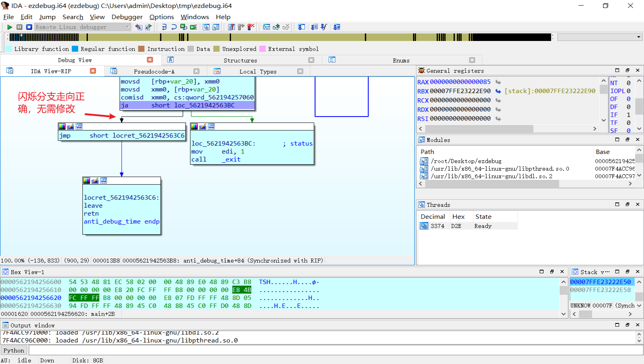Screen dimensions: 644x364
Task: Click the External symbol pink legend swatch
Action: pyautogui.click(x=262, y=49)
